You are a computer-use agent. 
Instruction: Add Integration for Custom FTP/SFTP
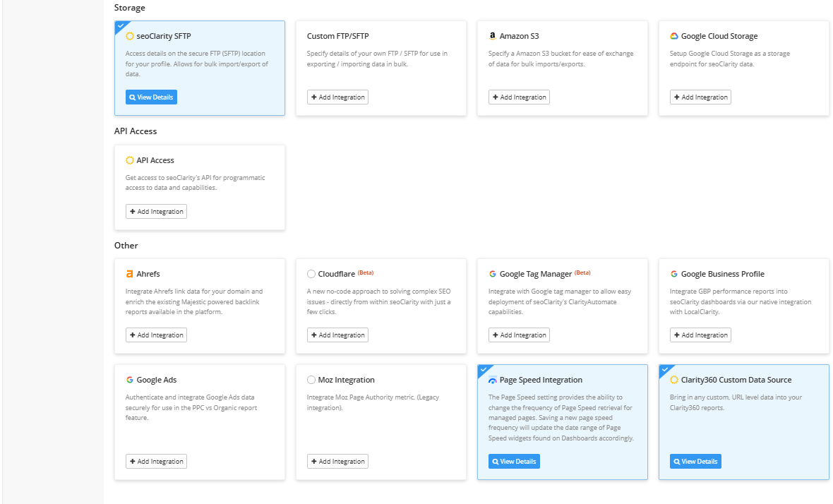pos(337,97)
